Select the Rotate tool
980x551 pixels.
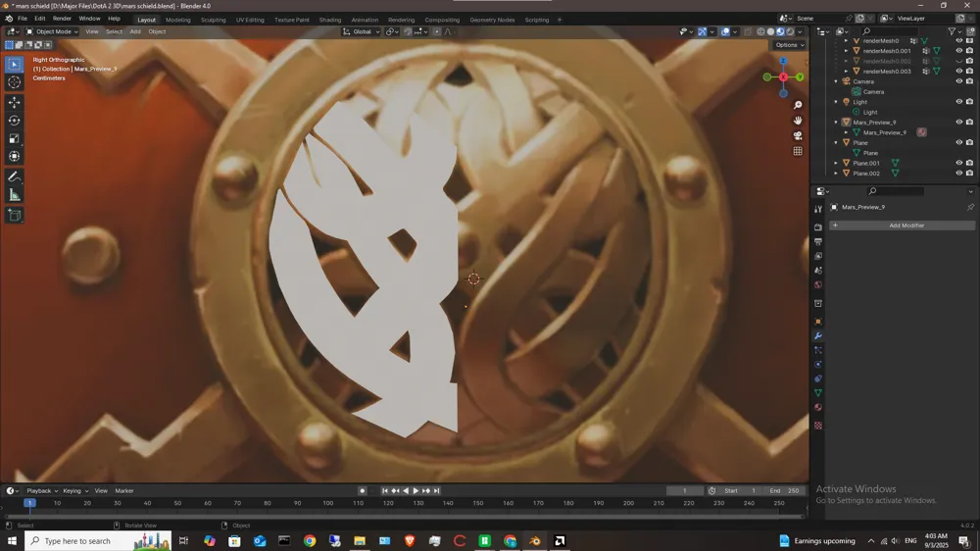(x=15, y=120)
